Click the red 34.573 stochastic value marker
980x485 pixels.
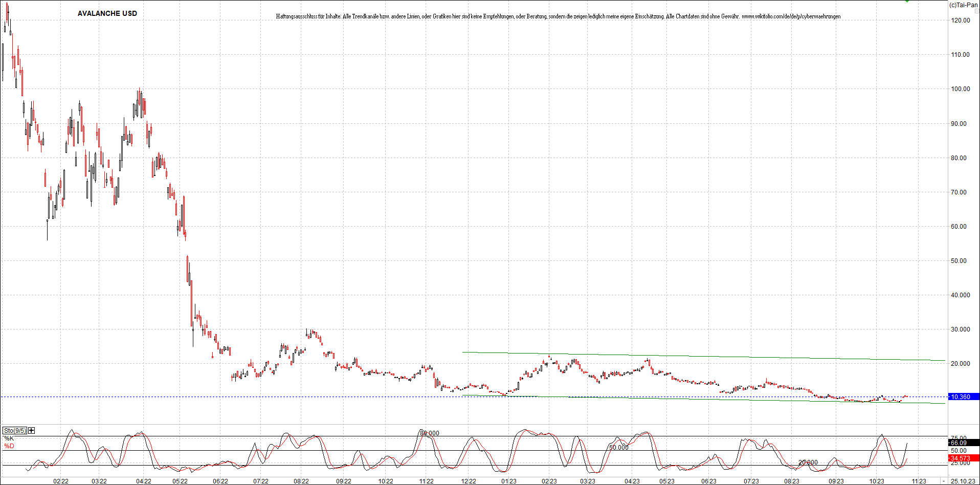tap(961, 458)
